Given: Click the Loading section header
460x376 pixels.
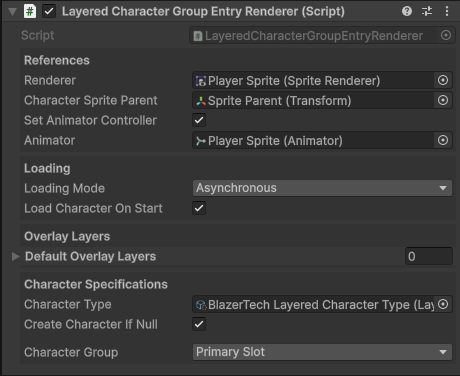Looking at the screenshot, I should coord(47,168).
